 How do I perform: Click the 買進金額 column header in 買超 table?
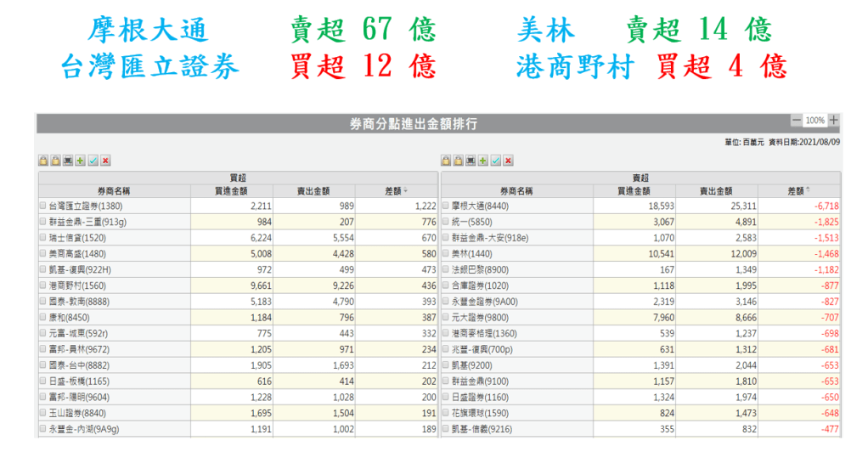(x=231, y=191)
